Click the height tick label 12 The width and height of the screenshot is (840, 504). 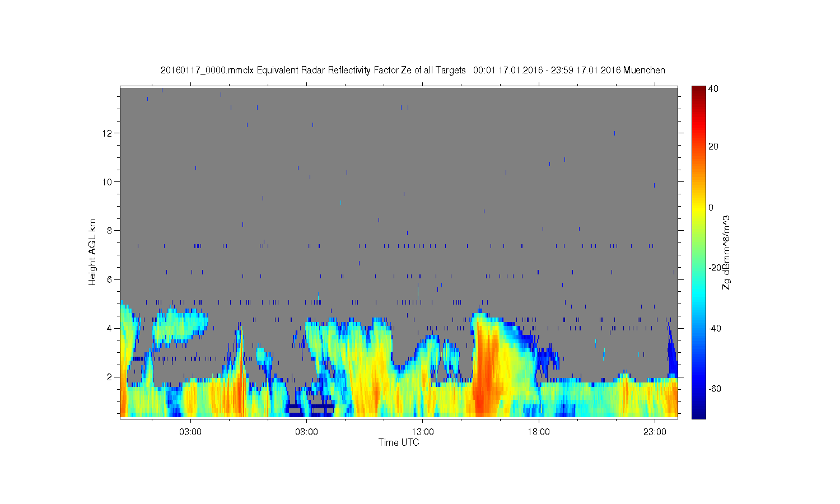[108, 133]
